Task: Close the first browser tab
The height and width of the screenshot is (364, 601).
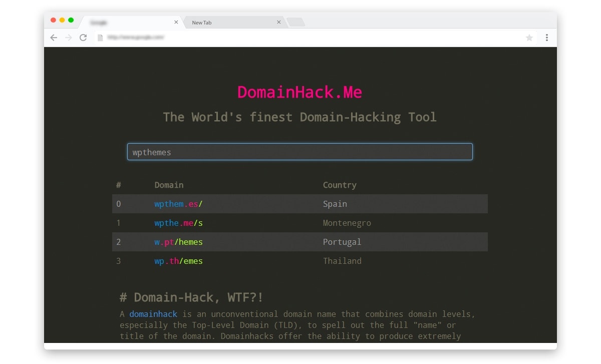Action: [176, 22]
